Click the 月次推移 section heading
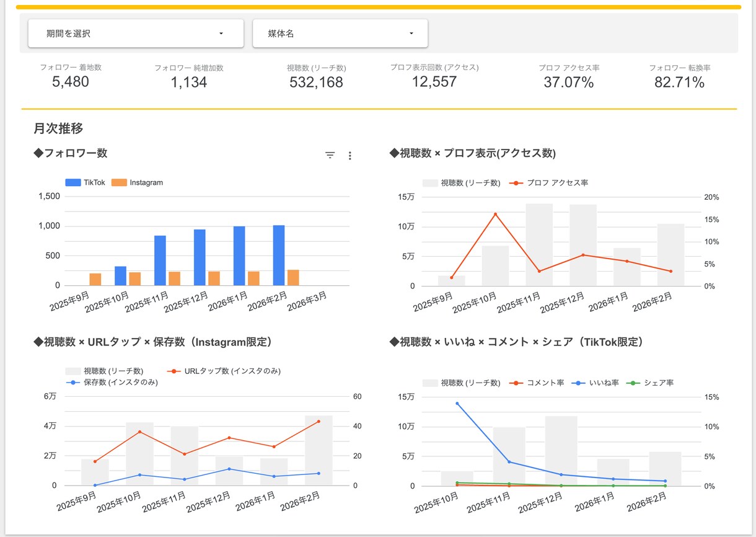 58,128
